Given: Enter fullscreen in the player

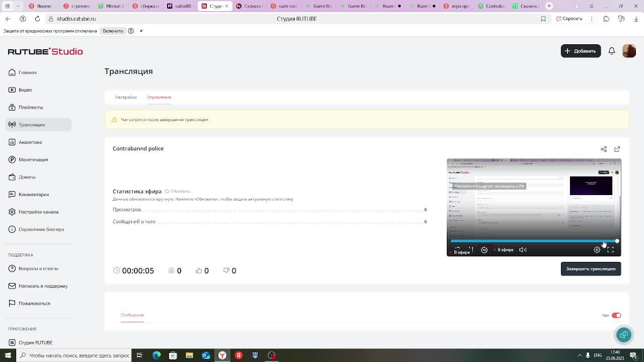Looking at the screenshot, I should (610, 250).
